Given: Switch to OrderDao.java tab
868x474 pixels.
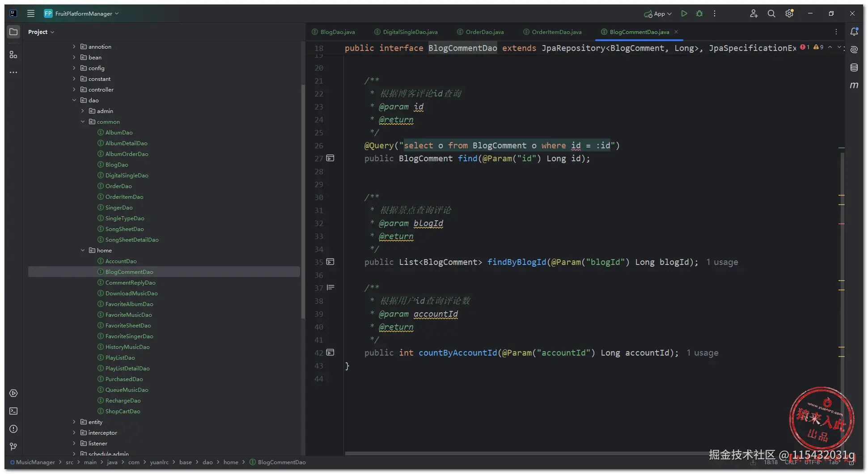Looking at the screenshot, I should point(481,32).
